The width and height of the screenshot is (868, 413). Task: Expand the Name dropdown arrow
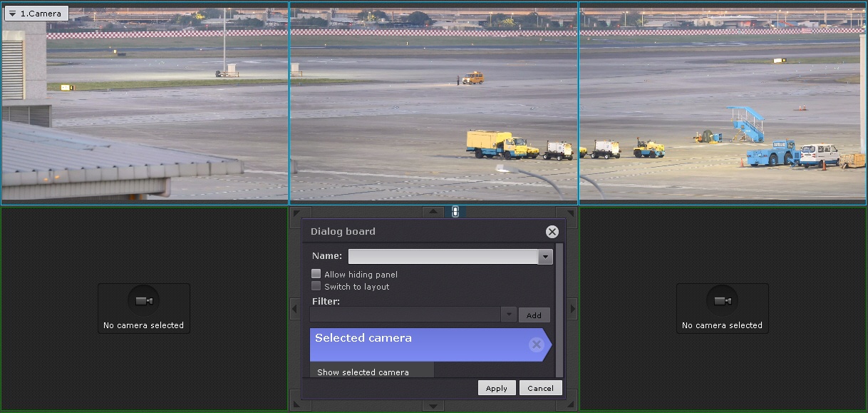tap(545, 257)
